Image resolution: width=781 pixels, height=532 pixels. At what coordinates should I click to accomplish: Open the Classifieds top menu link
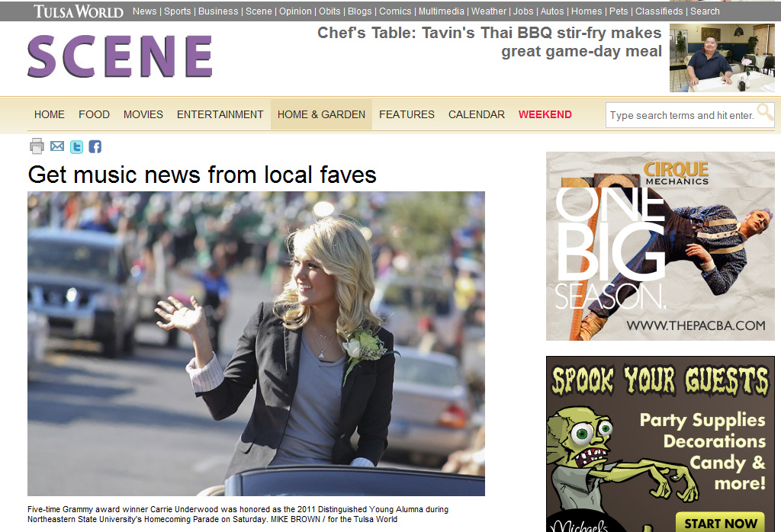[x=659, y=11]
